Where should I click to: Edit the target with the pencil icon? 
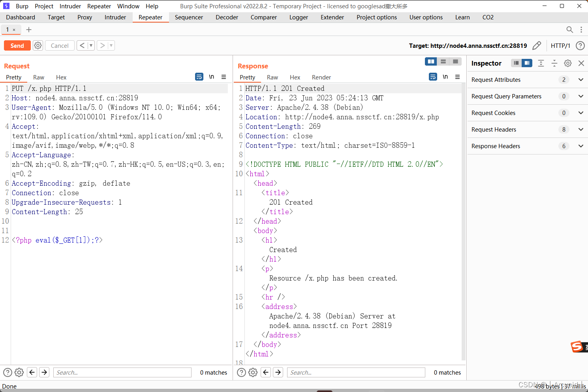[x=537, y=45]
